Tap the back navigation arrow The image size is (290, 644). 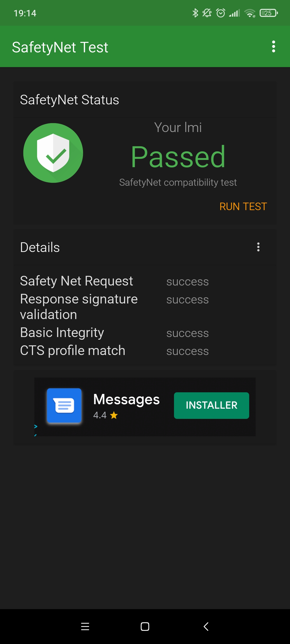[x=206, y=627]
